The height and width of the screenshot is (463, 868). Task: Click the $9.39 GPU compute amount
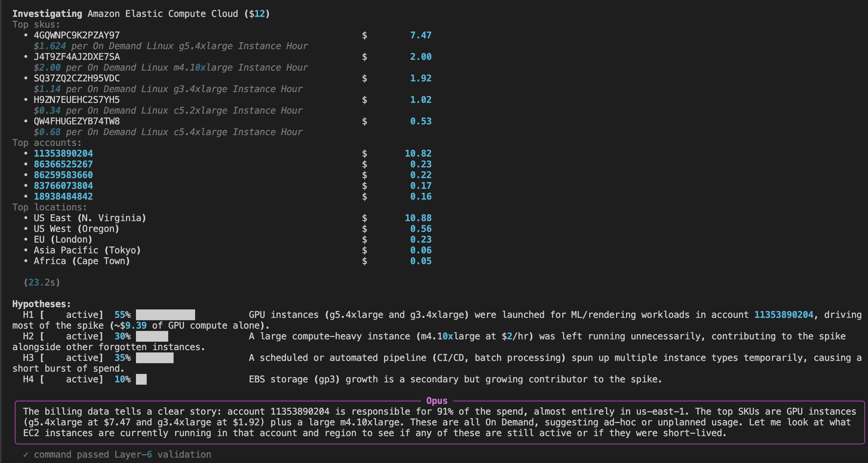point(133,326)
